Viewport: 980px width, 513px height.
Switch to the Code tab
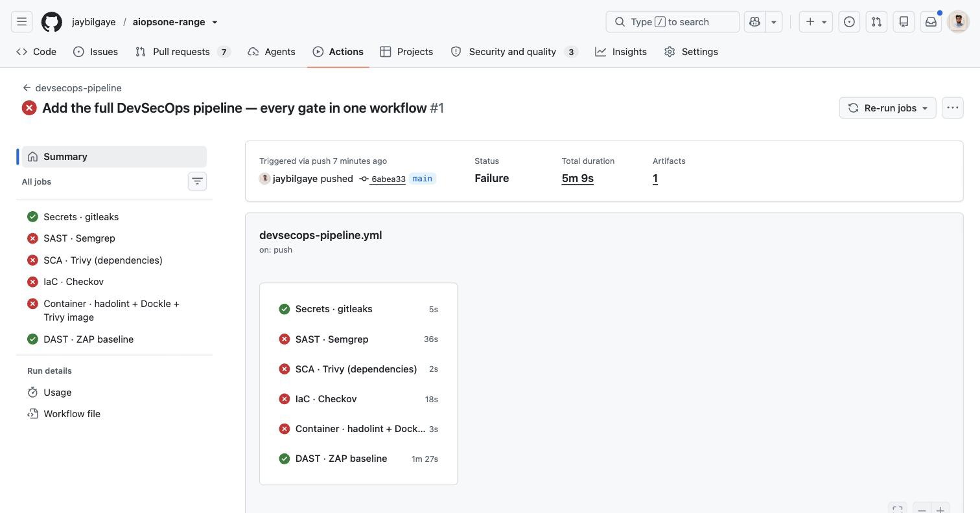(x=36, y=52)
